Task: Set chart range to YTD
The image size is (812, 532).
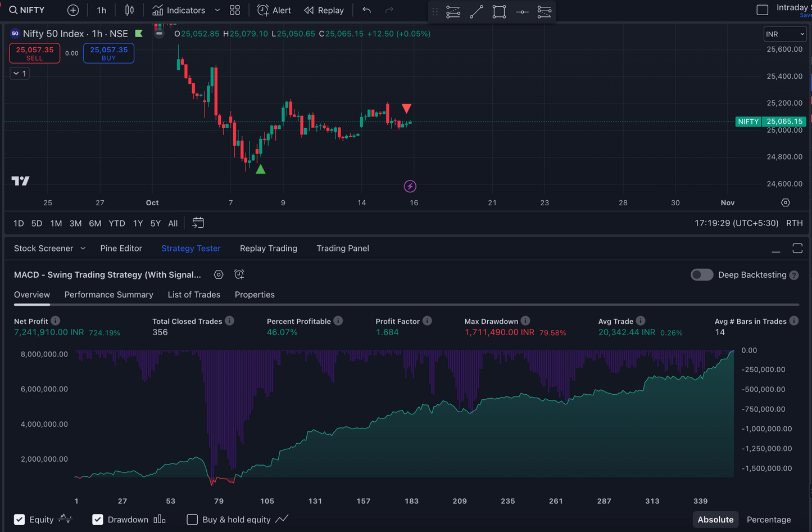Action: pyautogui.click(x=117, y=223)
